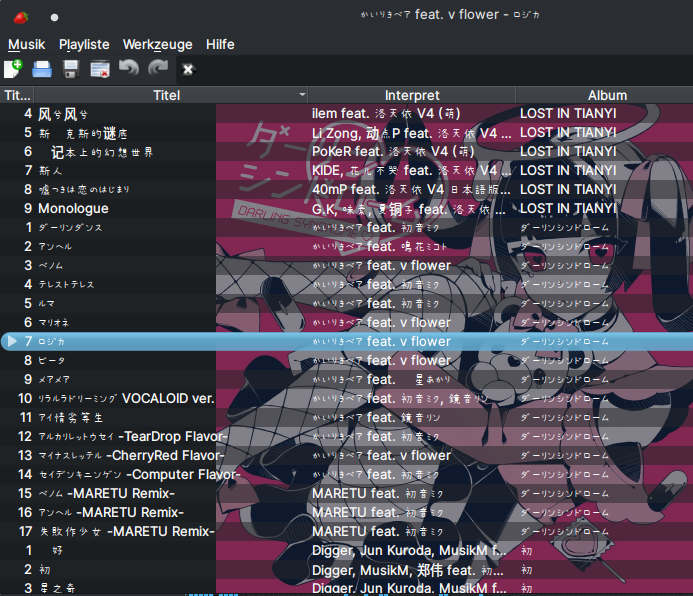Open the Hilfe menu
Image resolution: width=693 pixels, height=596 pixels.
point(220,44)
